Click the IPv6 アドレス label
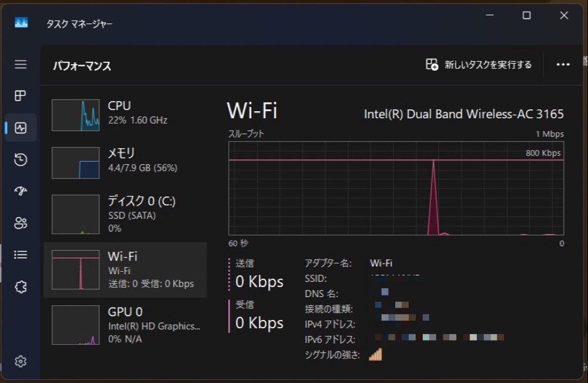Image resolution: width=588 pixels, height=383 pixels. tap(330, 339)
